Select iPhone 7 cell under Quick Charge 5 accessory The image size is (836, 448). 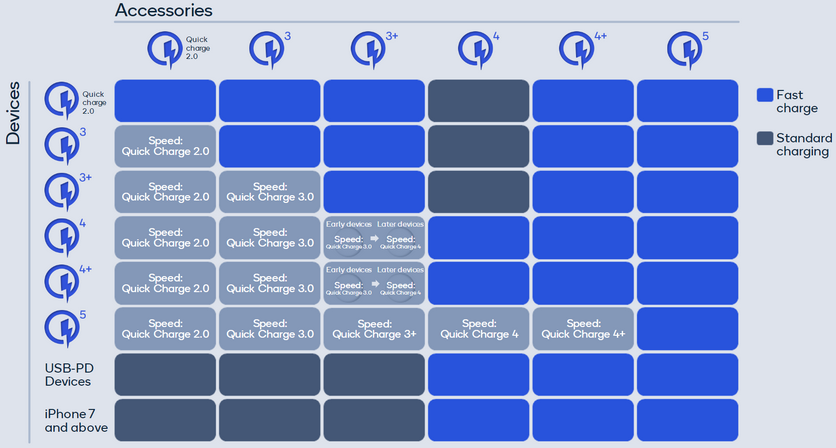pyautogui.click(x=688, y=420)
